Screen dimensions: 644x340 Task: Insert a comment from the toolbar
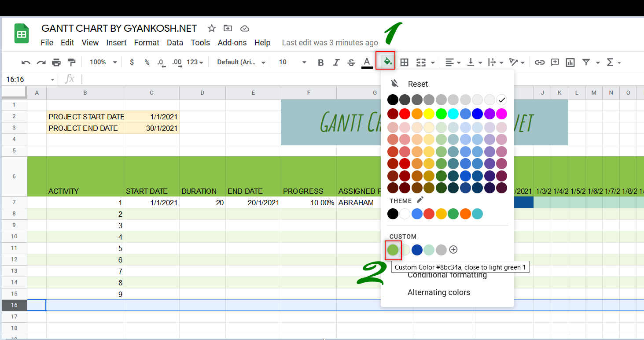(555, 62)
